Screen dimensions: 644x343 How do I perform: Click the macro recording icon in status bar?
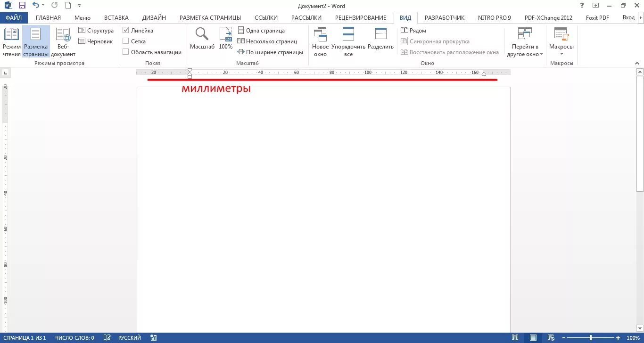(154, 338)
